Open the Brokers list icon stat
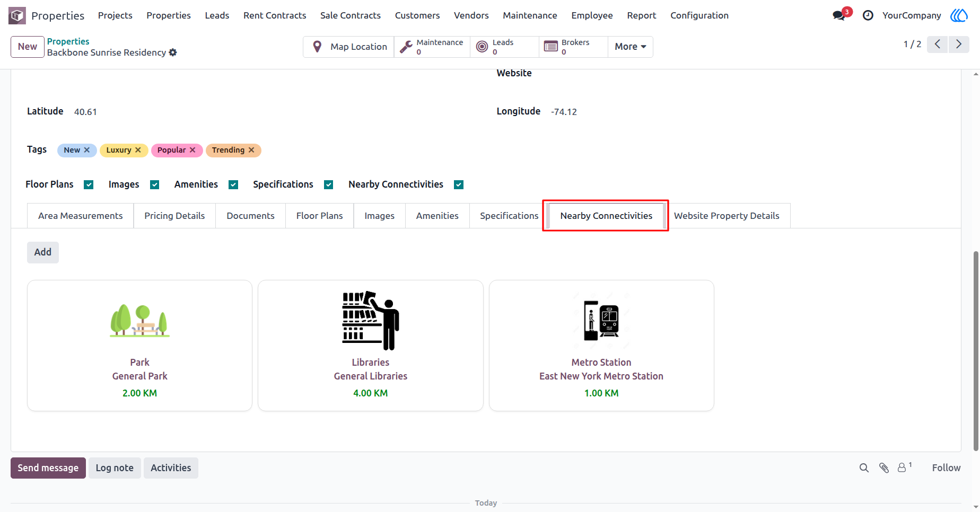Screen dimensions: 980x512 [551, 47]
